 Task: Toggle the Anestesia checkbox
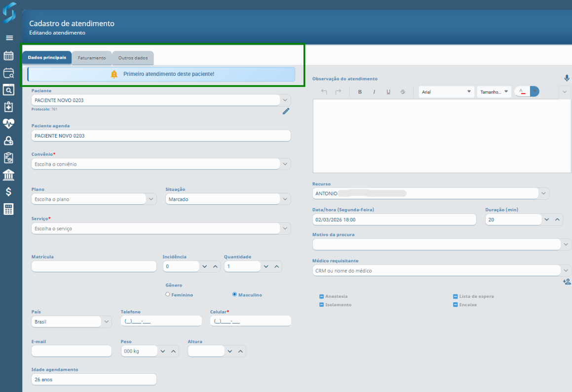tap(321, 296)
